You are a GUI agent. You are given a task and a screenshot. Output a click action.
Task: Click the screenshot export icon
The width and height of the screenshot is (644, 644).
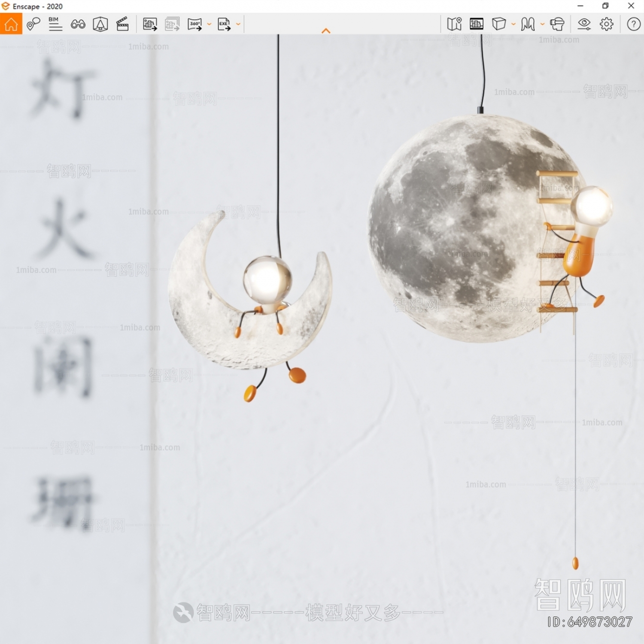pyautogui.click(x=150, y=24)
